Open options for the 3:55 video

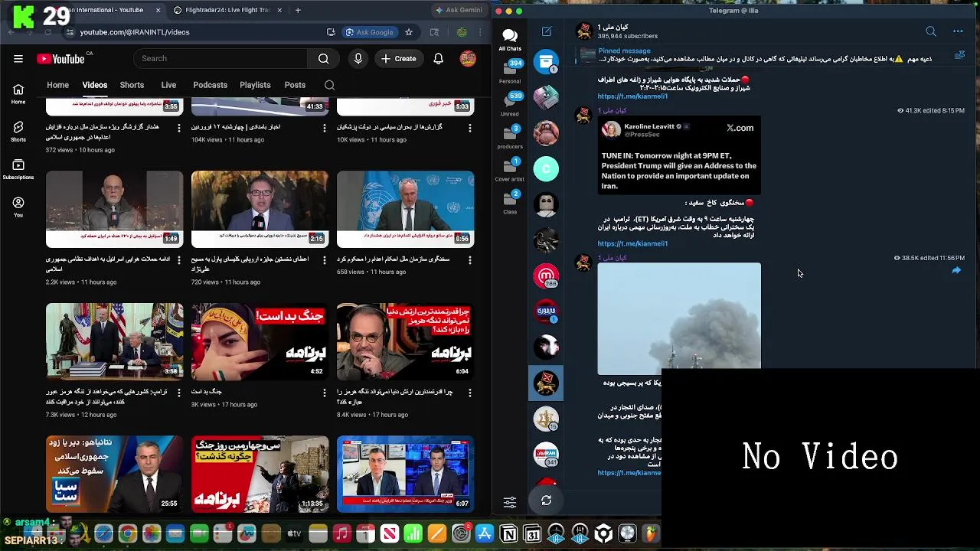[179, 128]
